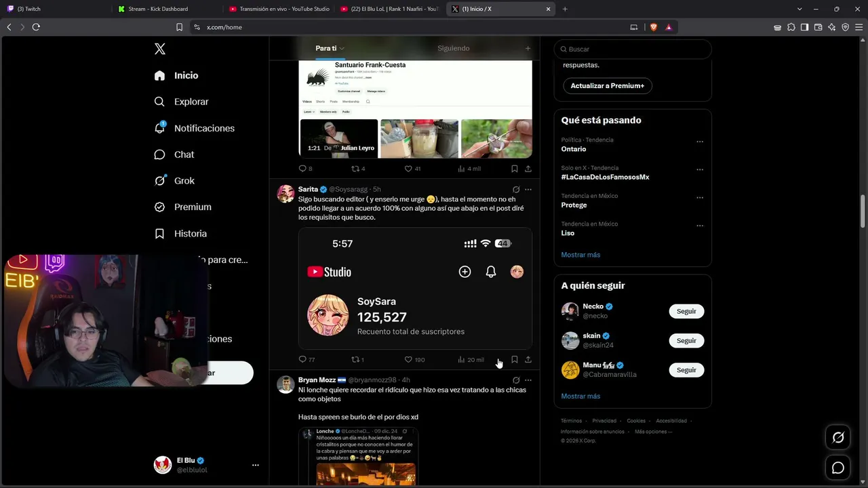Screen dimensions: 868x488
Task: Open Notificaciones in the sidebar
Action: pyautogui.click(x=195, y=128)
